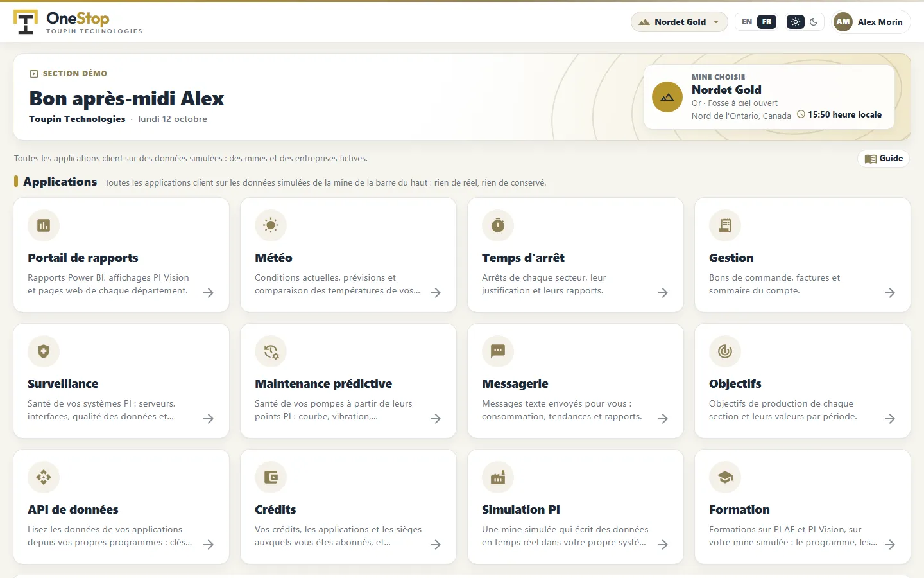Click the Bon après-midi Alex greeting

point(126,98)
